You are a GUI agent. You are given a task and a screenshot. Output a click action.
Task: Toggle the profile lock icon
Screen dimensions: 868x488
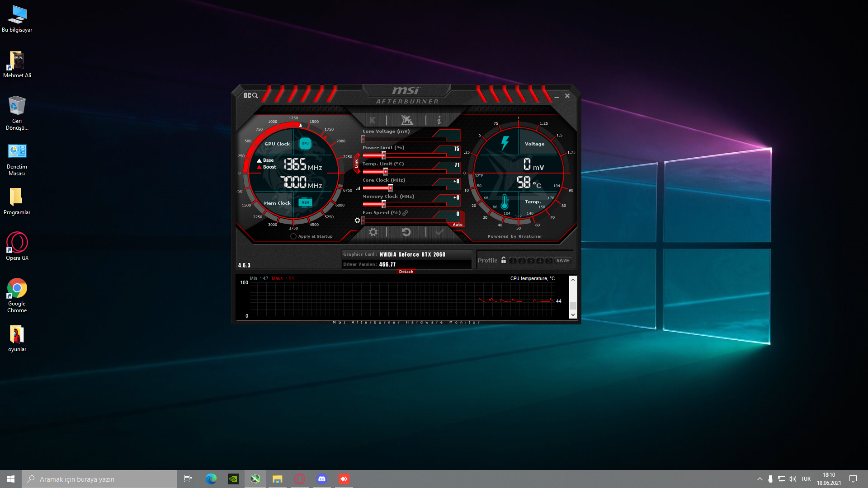(x=504, y=260)
